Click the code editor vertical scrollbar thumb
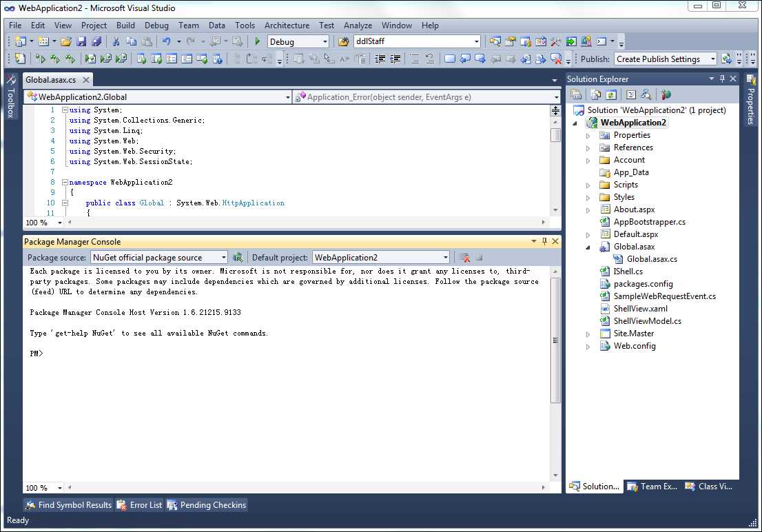The height and width of the screenshot is (532, 762). tap(555, 134)
